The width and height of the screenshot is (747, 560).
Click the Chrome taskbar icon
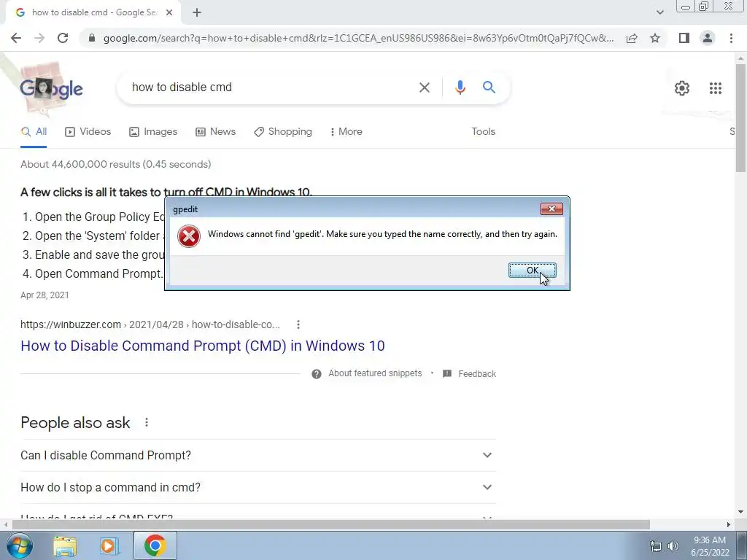[155, 545]
